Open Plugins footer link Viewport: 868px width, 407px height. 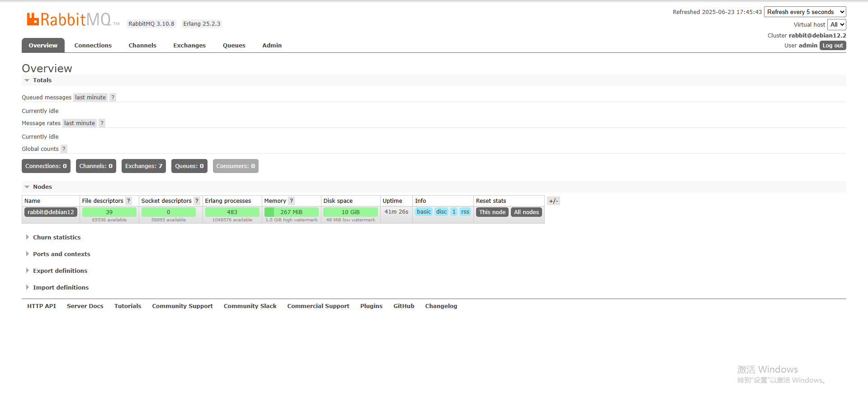tap(372, 306)
